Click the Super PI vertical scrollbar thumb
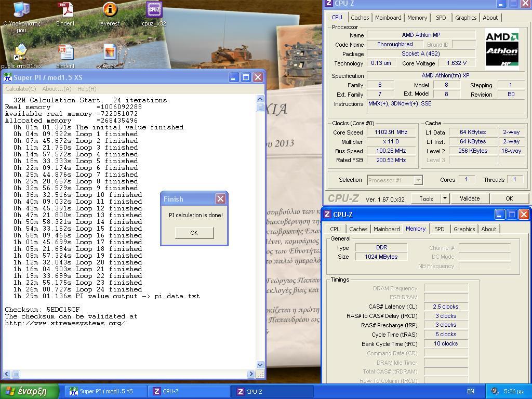Screen dimensions: 532x399 260,108
